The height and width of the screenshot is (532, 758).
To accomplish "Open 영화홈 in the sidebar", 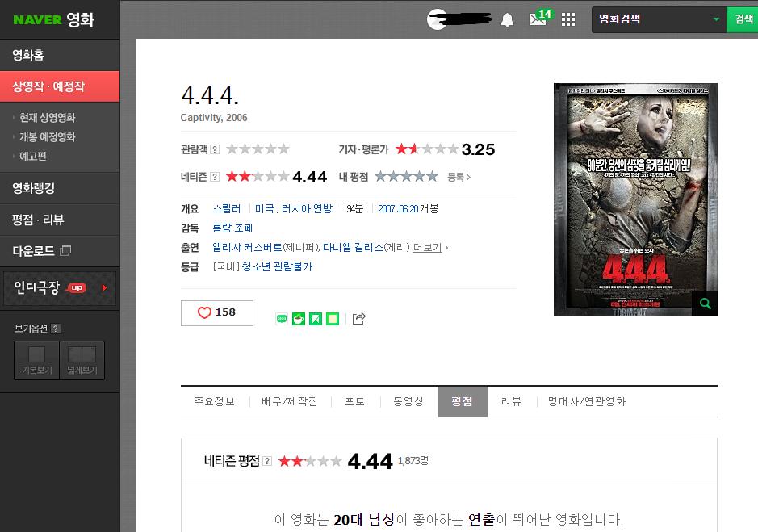I will (x=60, y=55).
